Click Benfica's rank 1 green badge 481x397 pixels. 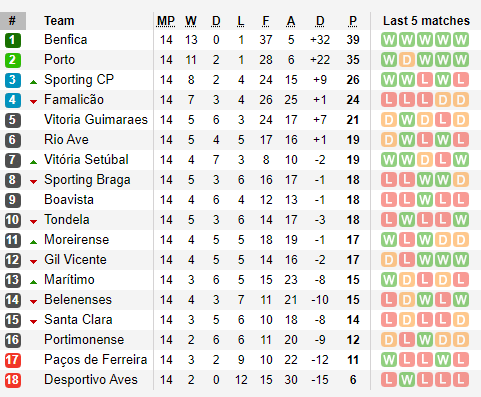13,40
